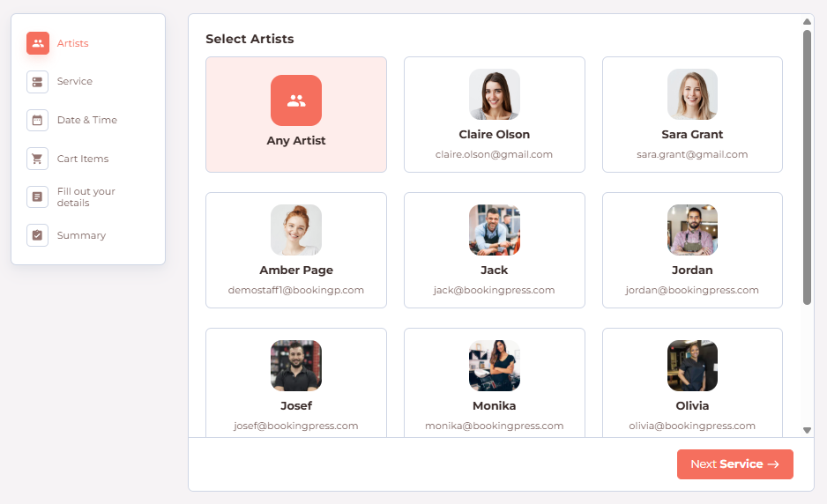Click the scroll down arrow of artist list

coord(807,430)
